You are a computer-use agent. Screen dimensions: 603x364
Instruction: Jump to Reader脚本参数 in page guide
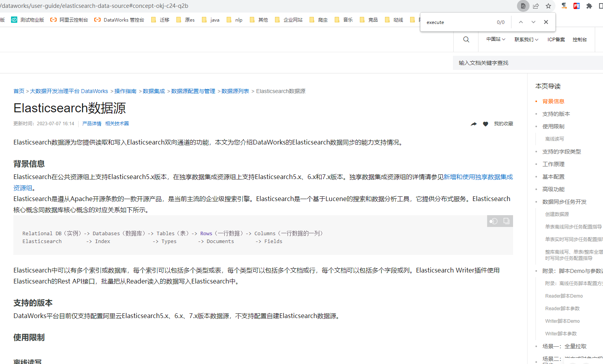[x=563, y=309]
